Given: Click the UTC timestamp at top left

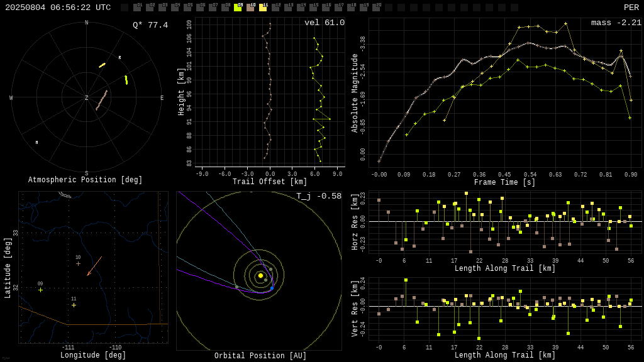Looking at the screenshot, I should pyautogui.click(x=58, y=8).
